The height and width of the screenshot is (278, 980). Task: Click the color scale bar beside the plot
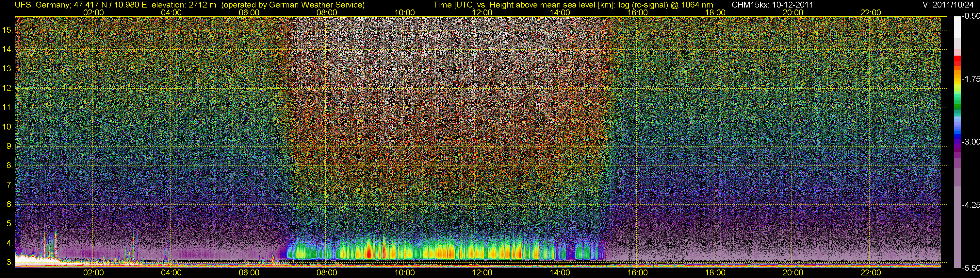point(957,142)
